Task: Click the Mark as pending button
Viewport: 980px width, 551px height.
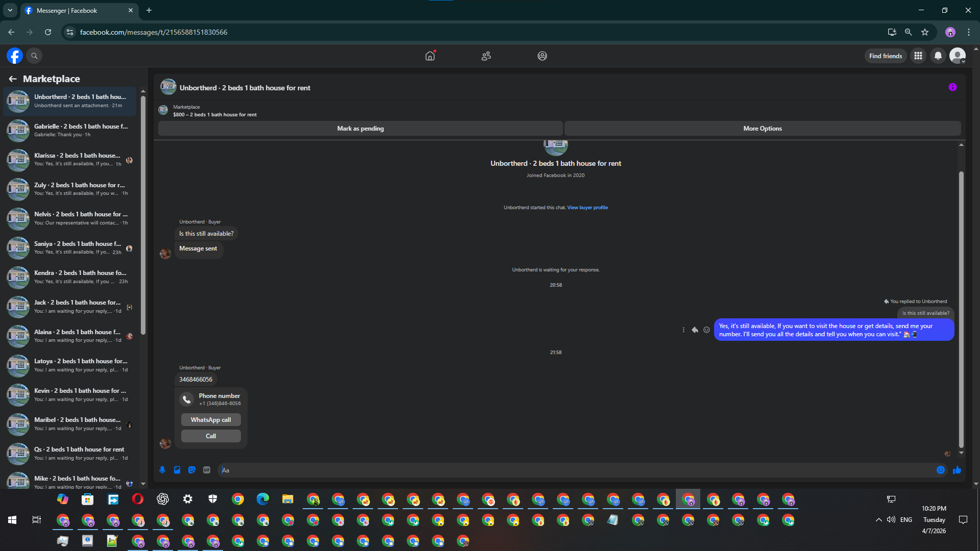Action: click(x=360, y=129)
